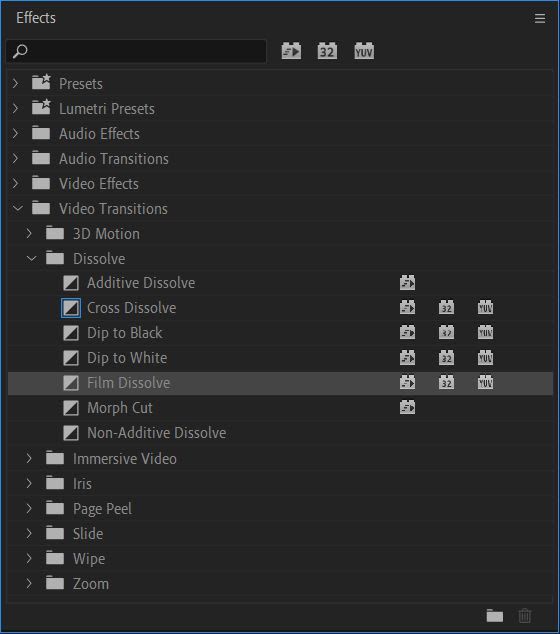
Task: Select the Non-Additive Dissolve transition icon
Action: coord(71,433)
